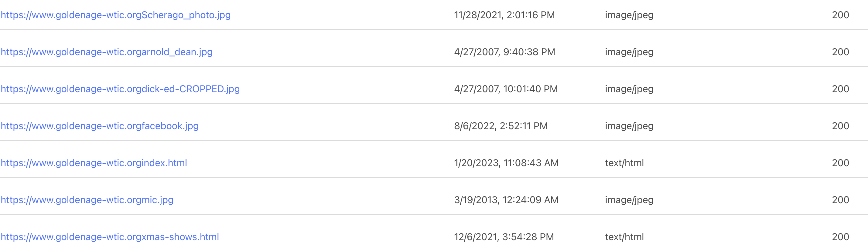Select the 4/27/2007, 10:01:40 PM timestamp
This screenshot has height=248, width=868.
(x=506, y=89)
